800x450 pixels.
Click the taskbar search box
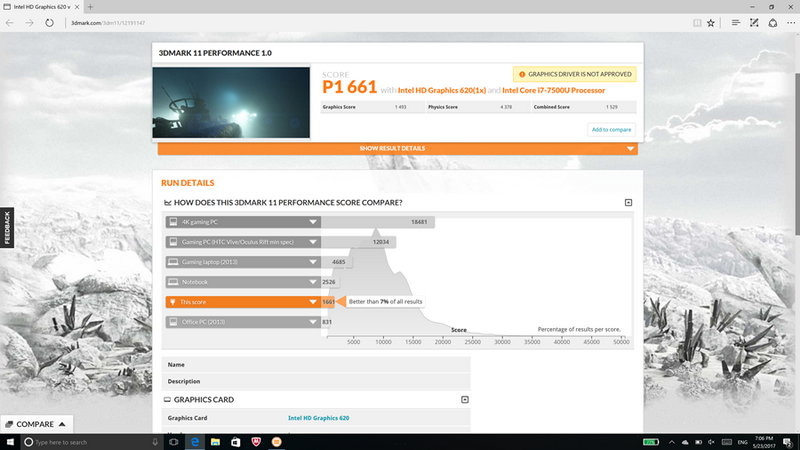point(92,442)
